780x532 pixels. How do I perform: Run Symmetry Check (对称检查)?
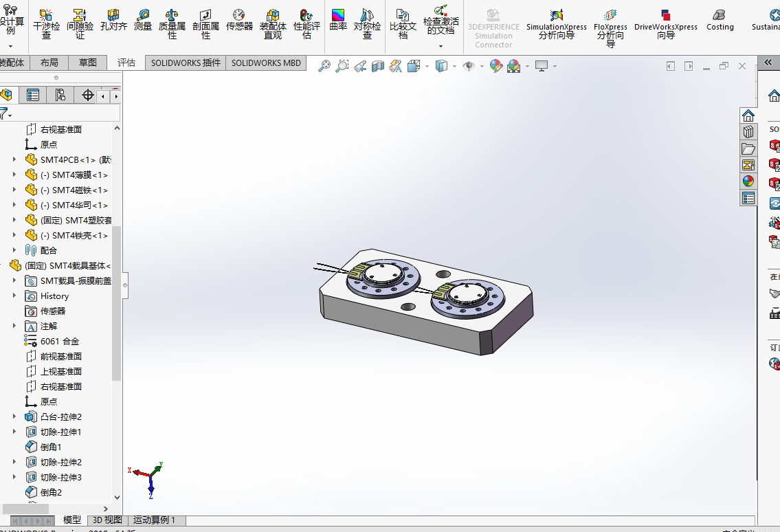tap(367, 24)
